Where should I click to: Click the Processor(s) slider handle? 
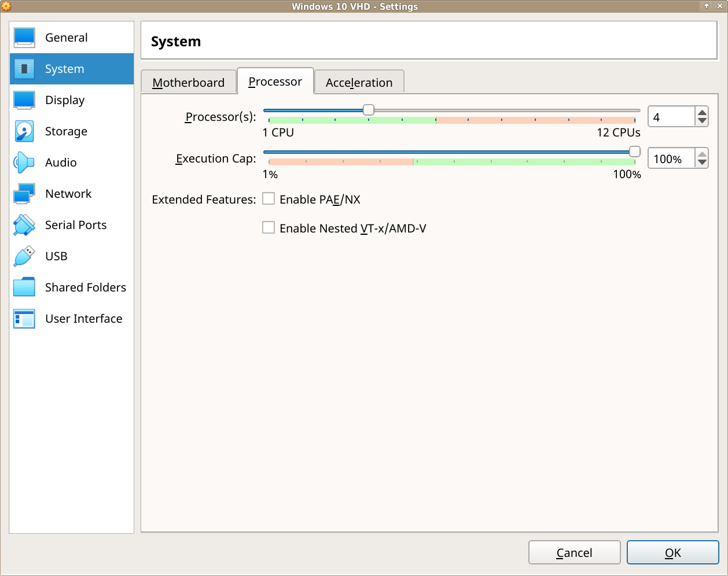click(369, 110)
